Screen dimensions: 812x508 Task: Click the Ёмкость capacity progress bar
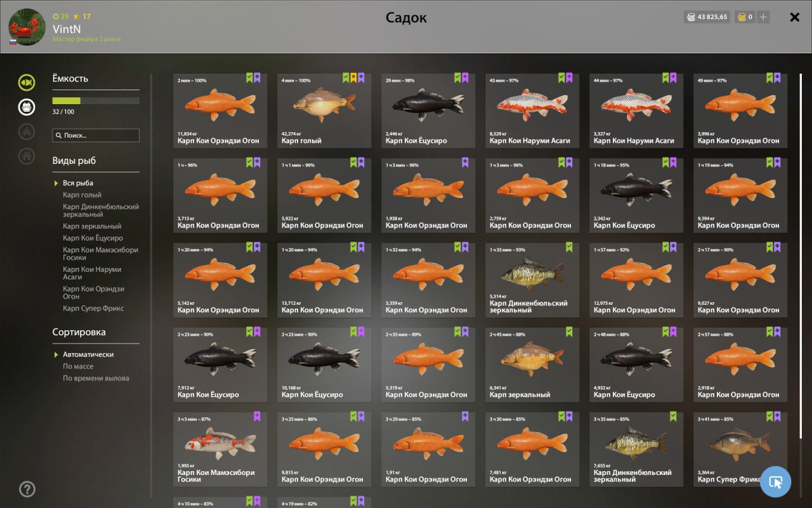click(x=96, y=100)
